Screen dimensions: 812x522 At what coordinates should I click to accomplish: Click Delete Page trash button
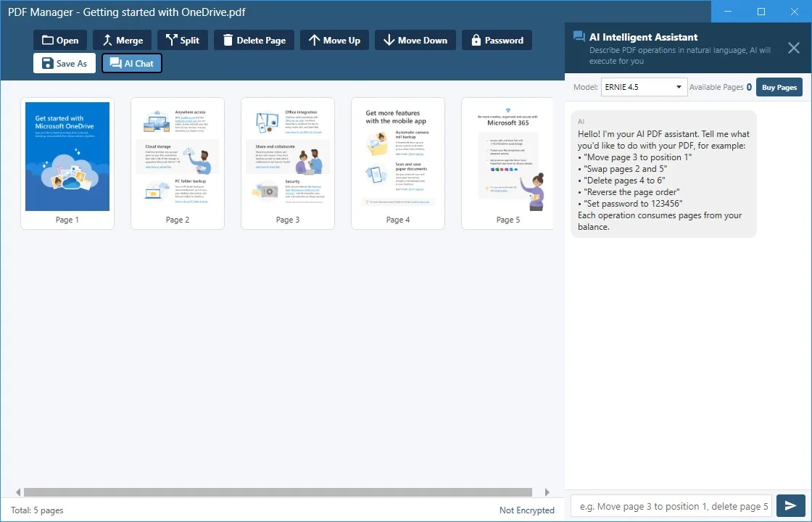tap(254, 41)
